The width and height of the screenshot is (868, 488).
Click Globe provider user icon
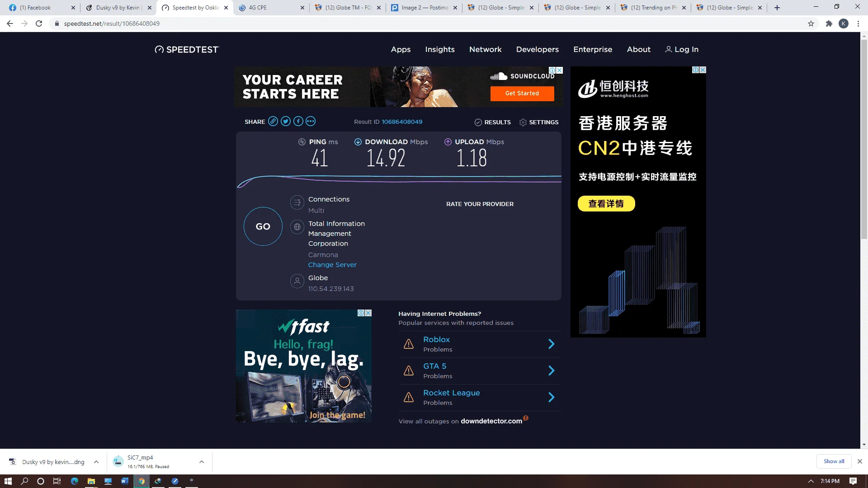click(x=297, y=281)
